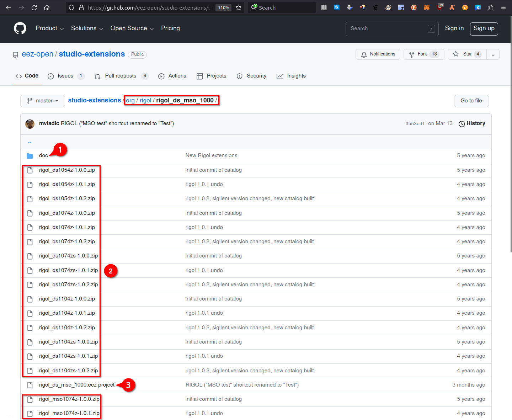Click the page vertical scrollbar
512x420 pixels.
tap(511, 133)
